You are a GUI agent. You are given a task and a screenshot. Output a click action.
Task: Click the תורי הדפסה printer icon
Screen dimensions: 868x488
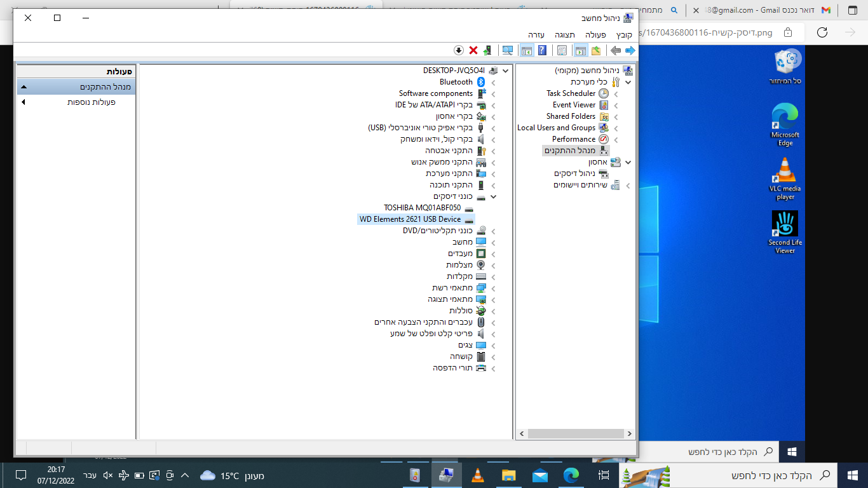[x=481, y=368]
